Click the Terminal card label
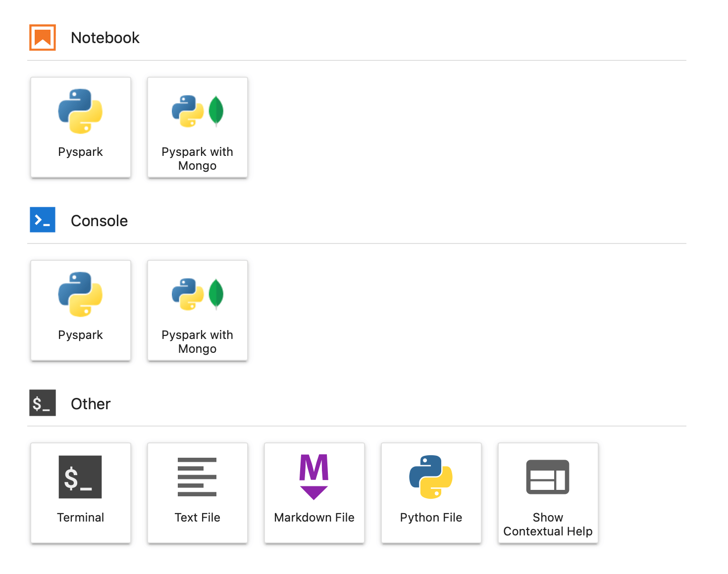Image resolution: width=728 pixels, height=574 pixels. (x=81, y=518)
